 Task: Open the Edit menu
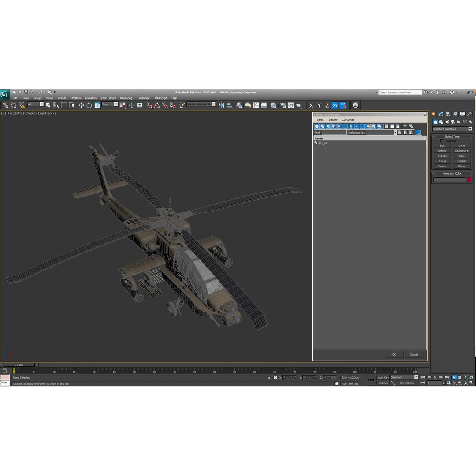click(x=15, y=98)
